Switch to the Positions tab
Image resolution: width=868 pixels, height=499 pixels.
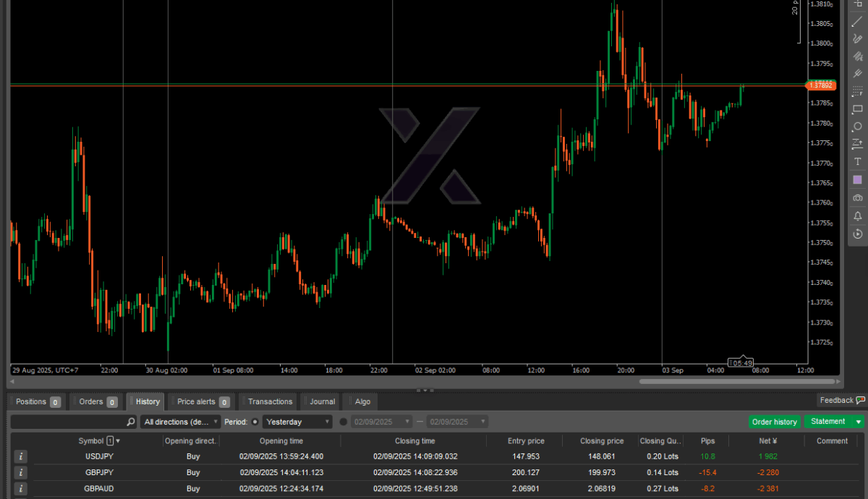(36, 401)
